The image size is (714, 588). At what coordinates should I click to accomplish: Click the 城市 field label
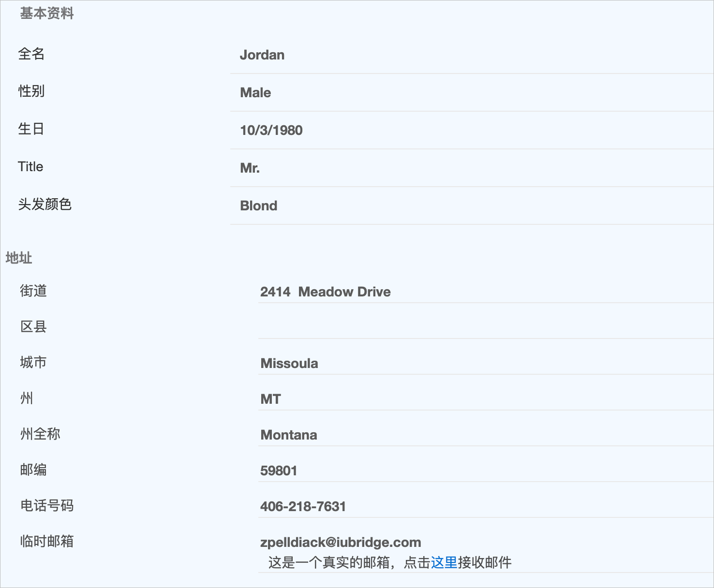(x=33, y=362)
